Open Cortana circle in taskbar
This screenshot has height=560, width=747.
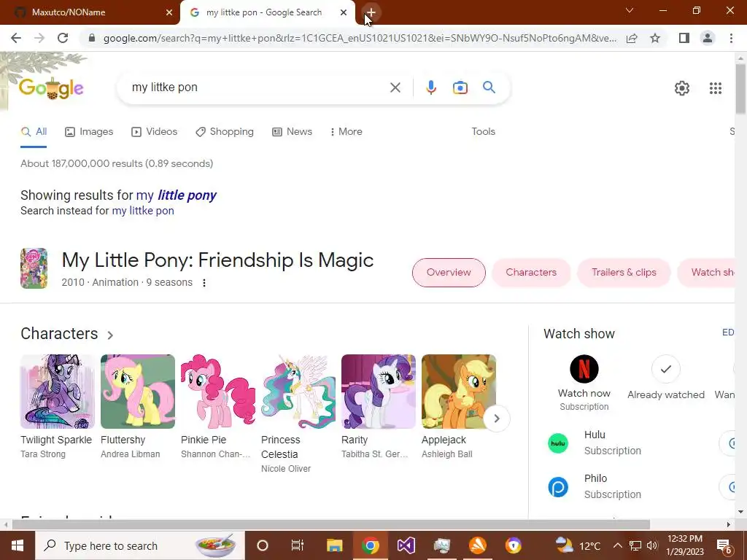coord(263,545)
